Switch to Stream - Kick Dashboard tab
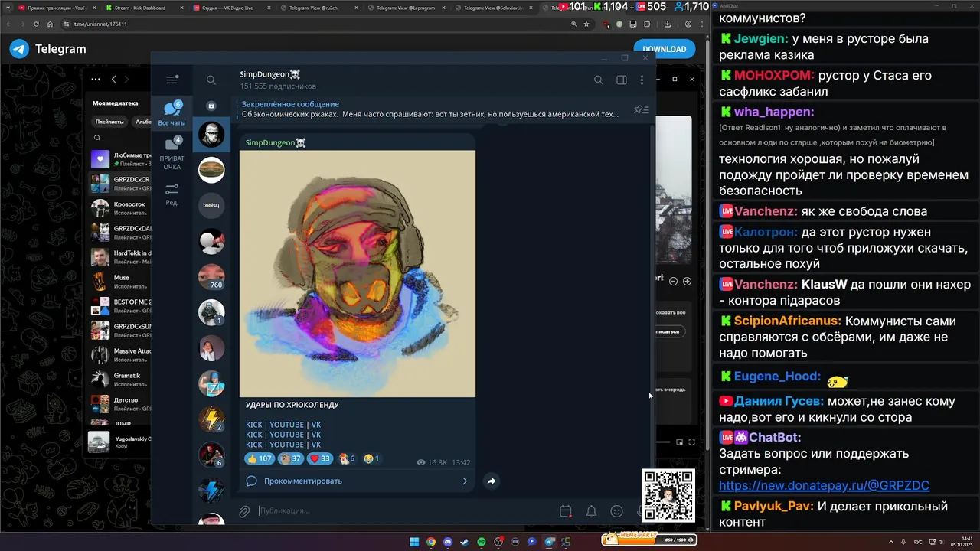The width and height of the screenshot is (980, 551). coord(139,8)
